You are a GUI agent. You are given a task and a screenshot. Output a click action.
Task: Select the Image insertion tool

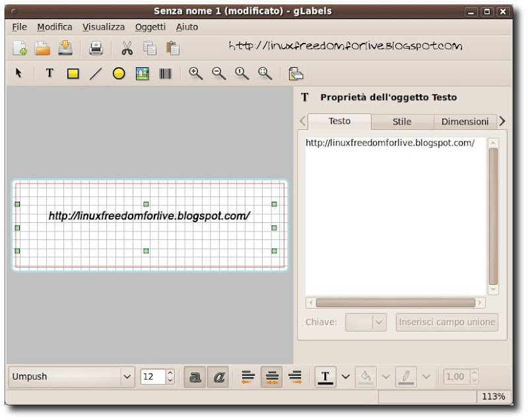142,74
